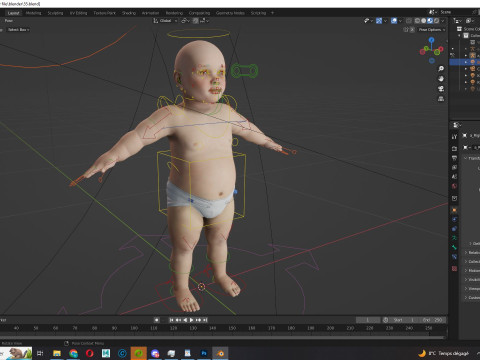Image resolution: width=480 pixels, height=360 pixels.
Task: Toggle viewport gizmos display button
Action: (x=379, y=21)
